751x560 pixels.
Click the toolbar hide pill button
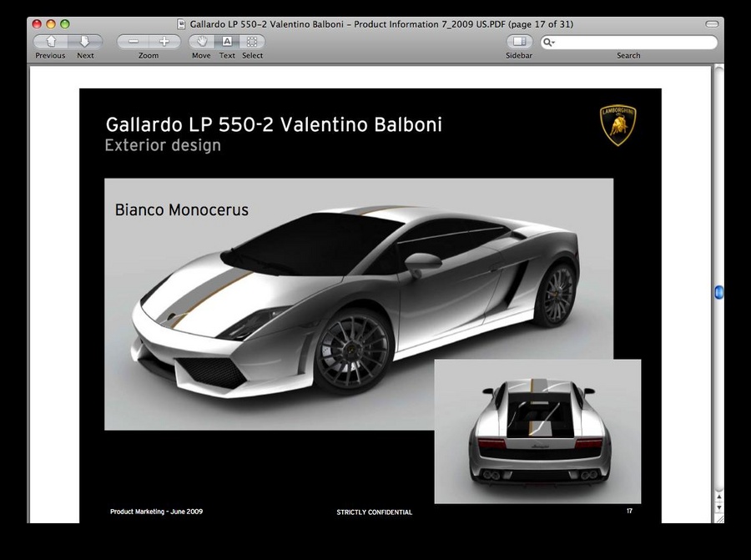711,24
